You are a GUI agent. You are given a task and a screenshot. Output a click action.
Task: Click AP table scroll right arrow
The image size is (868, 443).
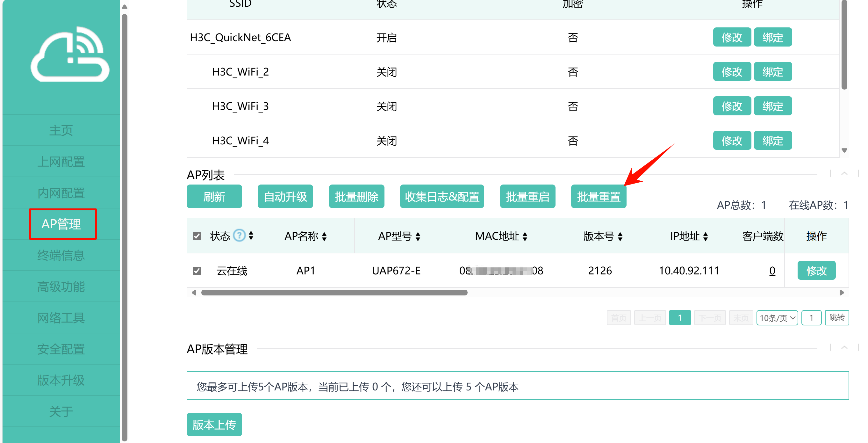pyautogui.click(x=842, y=292)
